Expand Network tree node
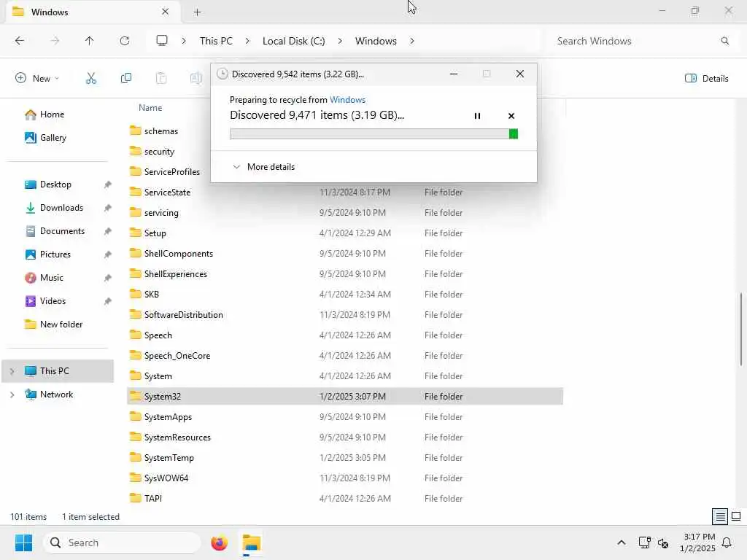The height and width of the screenshot is (560, 747). pyautogui.click(x=12, y=394)
